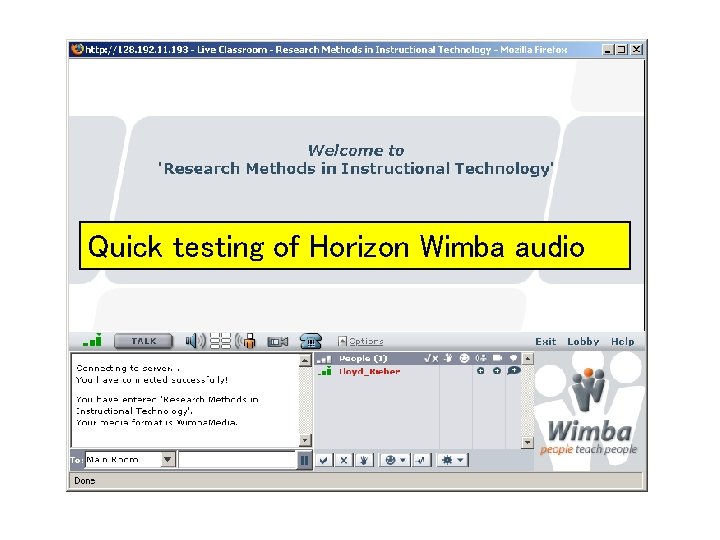Screen dimensions: 720x540
Task: Click the 'Done' status bar text
Action: click(85, 480)
